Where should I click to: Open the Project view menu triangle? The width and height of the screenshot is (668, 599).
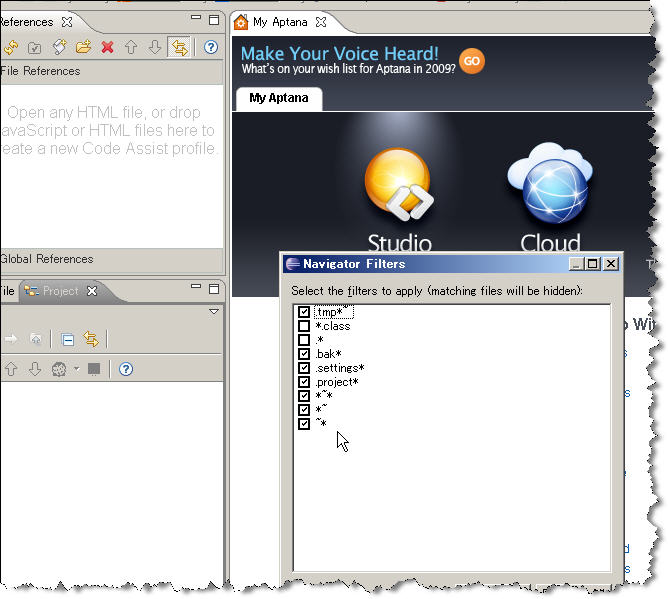click(214, 312)
